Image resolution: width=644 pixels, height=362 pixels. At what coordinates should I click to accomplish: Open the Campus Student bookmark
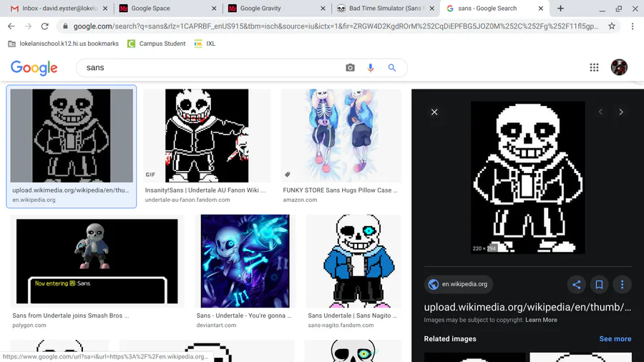(x=157, y=44)
